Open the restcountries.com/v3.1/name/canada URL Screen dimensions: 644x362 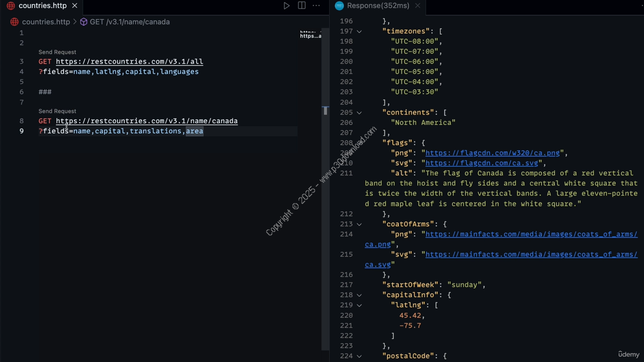[x=146, y=121]
